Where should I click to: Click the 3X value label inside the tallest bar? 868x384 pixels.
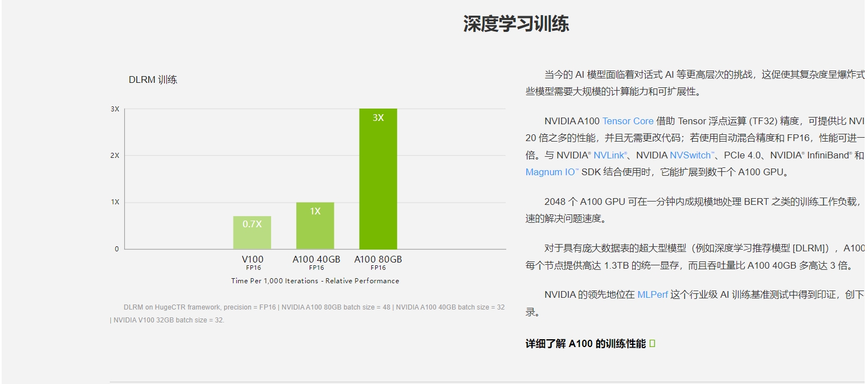(378, 118)
